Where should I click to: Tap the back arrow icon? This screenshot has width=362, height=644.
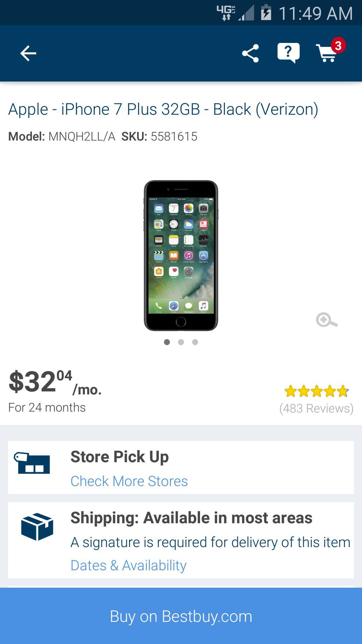[28, 53]
